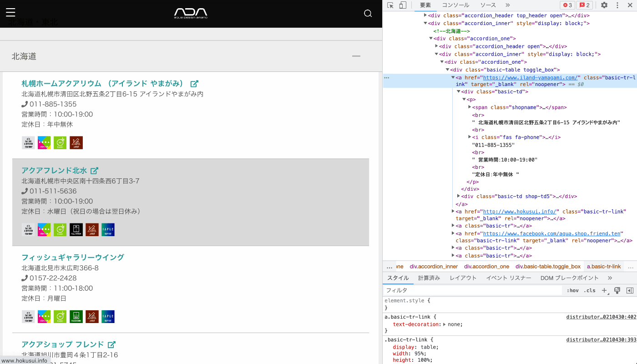Open アクアショップ フレンド shop link

63,344
